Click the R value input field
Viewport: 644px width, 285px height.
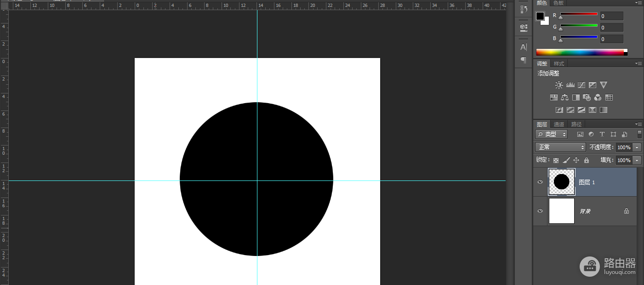click(x=611, y=16)
